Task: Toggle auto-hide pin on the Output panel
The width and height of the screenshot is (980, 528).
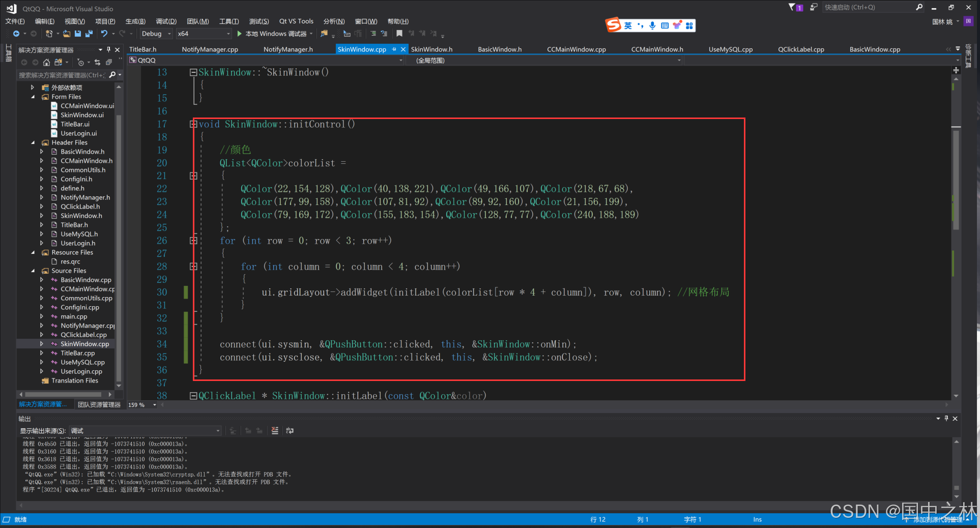Action: point(946,418)
